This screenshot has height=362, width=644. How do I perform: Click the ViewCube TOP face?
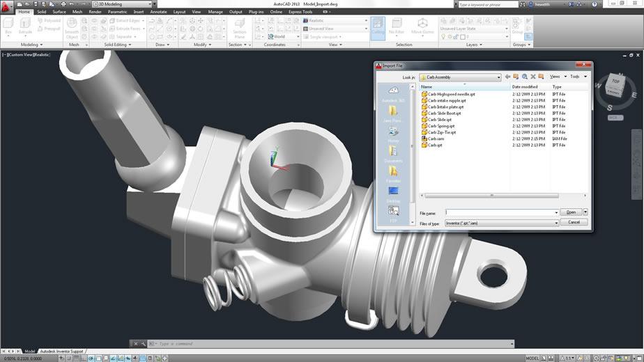click(x=615, y=81)
